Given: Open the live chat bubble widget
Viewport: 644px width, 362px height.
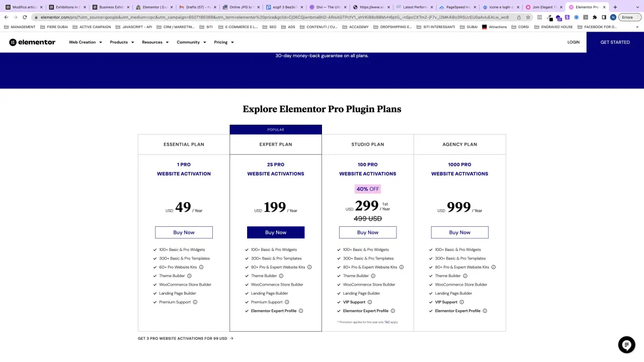Looking at the screenshot, I should (626, 345).
